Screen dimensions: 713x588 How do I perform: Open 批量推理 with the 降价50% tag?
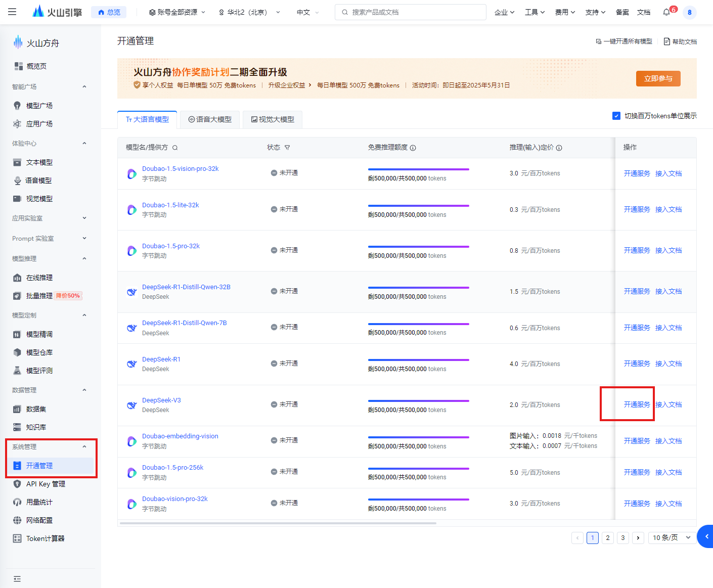tap(38, 295)
